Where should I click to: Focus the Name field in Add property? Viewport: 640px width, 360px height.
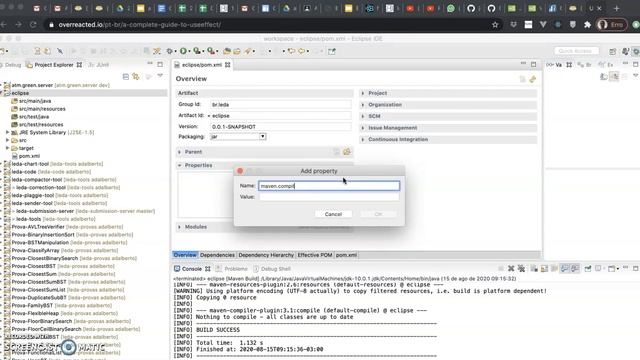pyautogui.click(x=329, y=186)
